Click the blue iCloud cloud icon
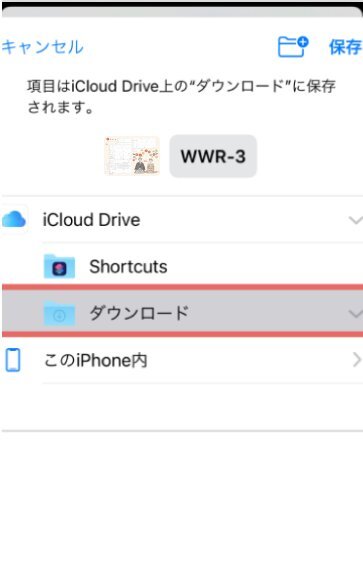 tap(14, 219)
